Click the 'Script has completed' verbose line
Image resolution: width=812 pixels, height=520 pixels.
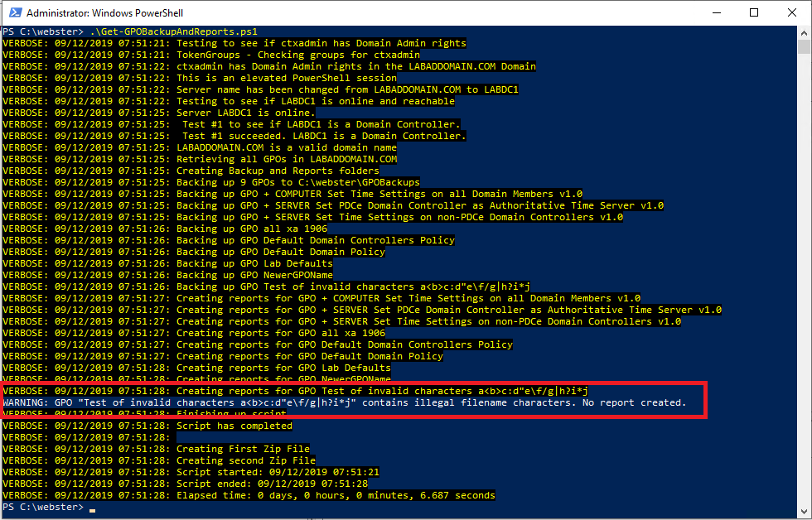coord(234,426)
